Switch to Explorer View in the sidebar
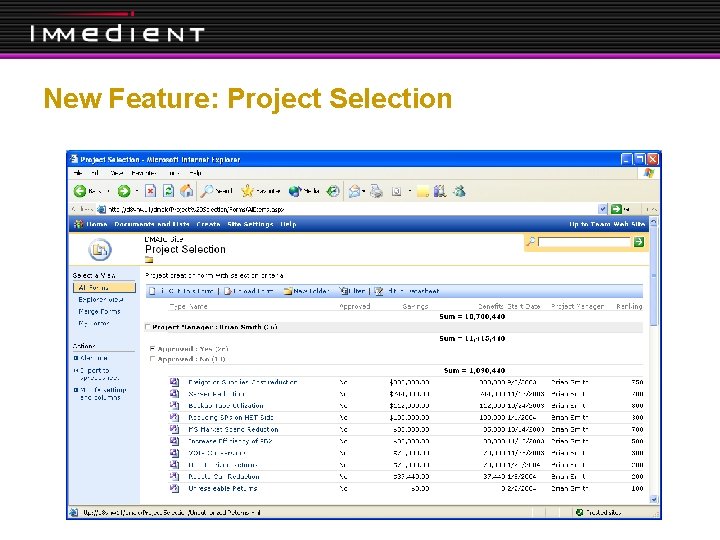720x540 pixels. 101,299
